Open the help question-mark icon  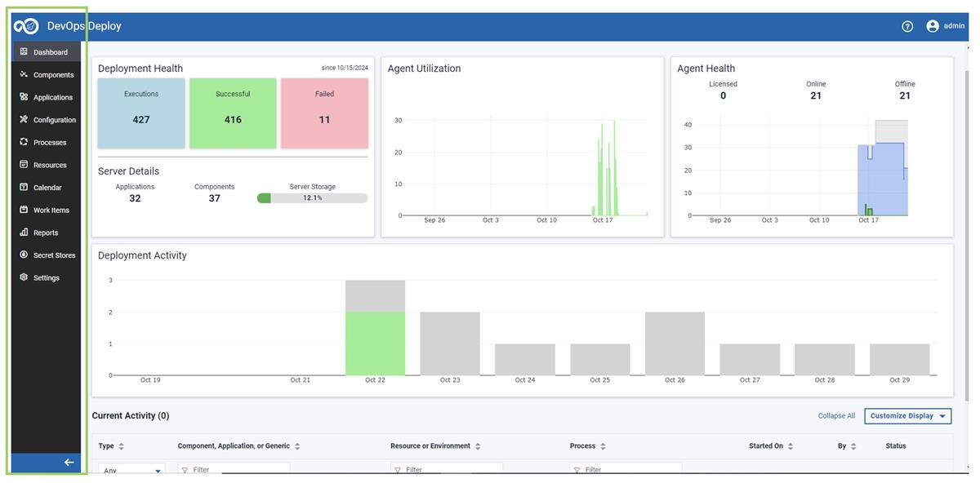click(907, 25)
